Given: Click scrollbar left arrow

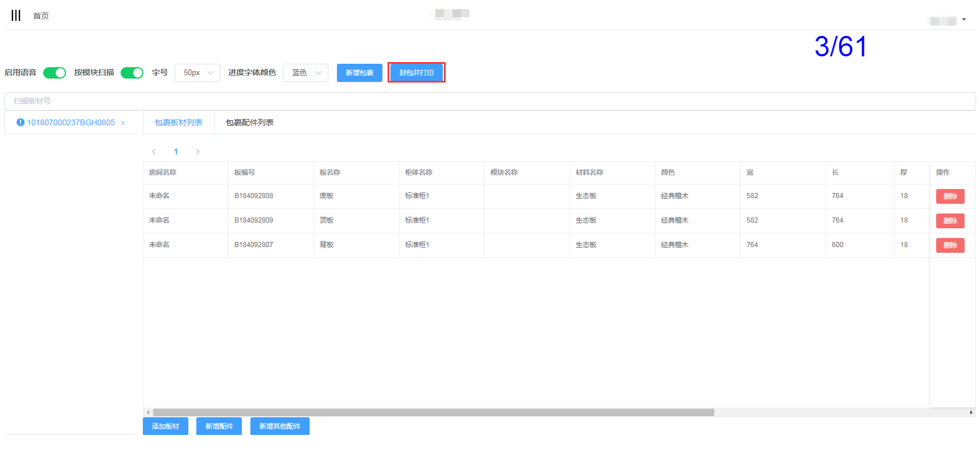Looking at the screenshot, I should click(x=148, y=412).
